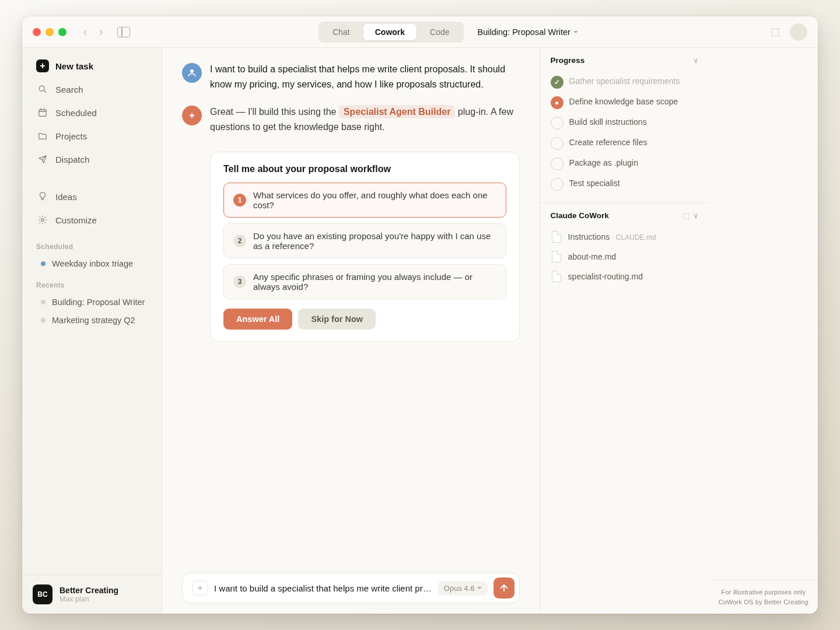Screen dimensions: 840x630
Task: Check the Test specialist progress circle
Action: [557, 184]
